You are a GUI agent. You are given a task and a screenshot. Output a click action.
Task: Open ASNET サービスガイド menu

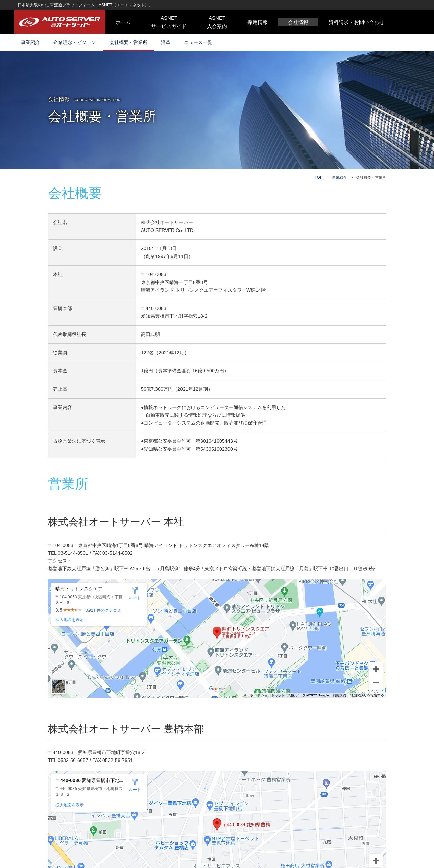coord(169,22)
